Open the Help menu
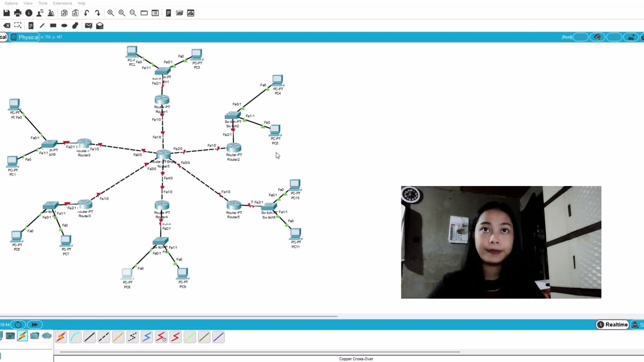This screenshot has height=362, width=644. pos(82,4)
